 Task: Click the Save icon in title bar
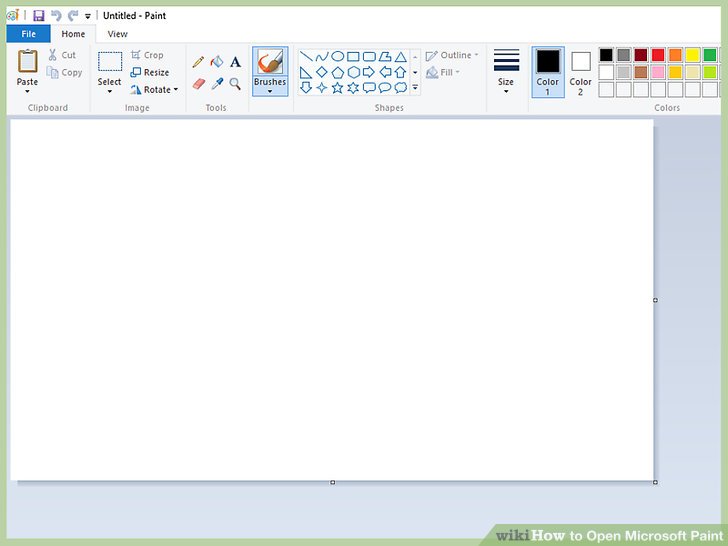point(39,16)
